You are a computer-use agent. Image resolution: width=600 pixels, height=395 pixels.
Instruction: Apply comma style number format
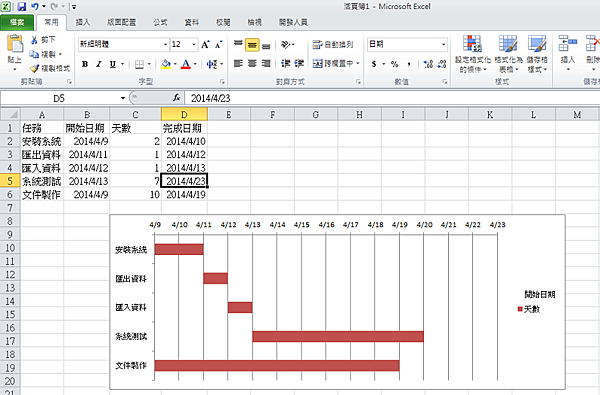[x=409, y=64]
